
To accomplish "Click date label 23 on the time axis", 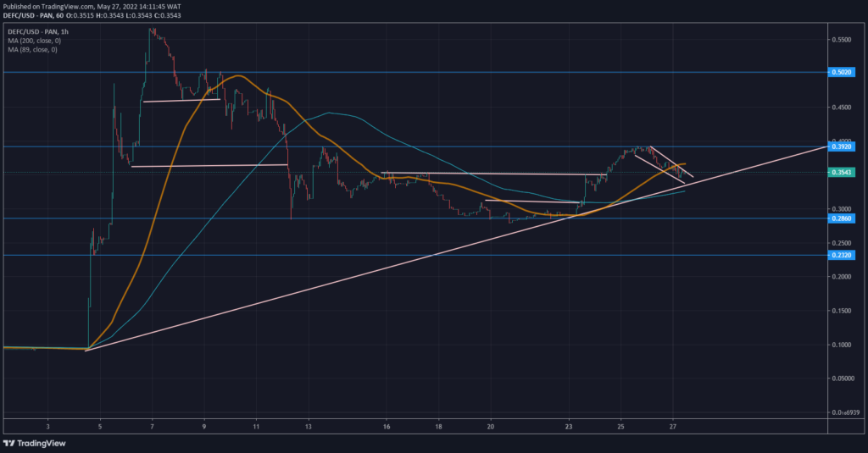I will pos(569,427).
